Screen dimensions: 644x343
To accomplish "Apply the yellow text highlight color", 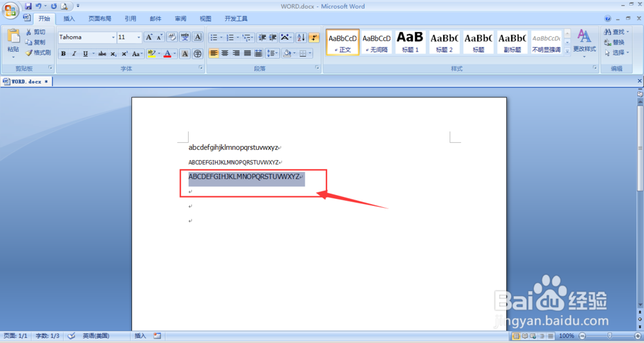I will (151, 54).
